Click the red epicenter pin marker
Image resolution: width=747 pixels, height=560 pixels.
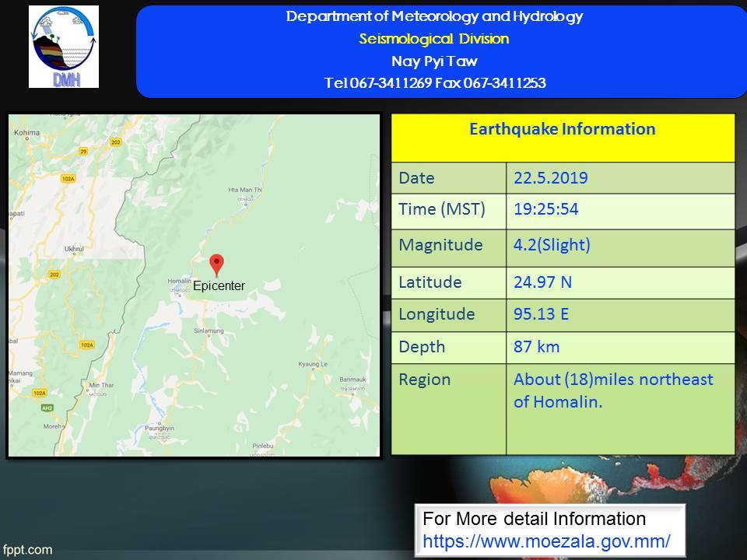tap(217, 264)
